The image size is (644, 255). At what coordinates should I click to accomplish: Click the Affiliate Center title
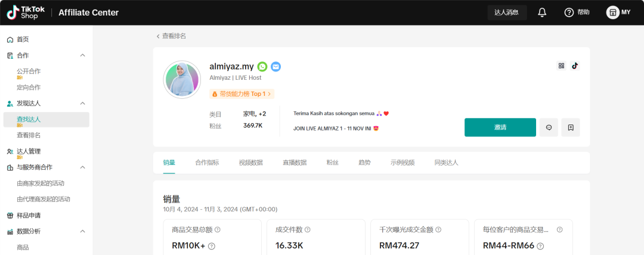(x=89, y=13)
